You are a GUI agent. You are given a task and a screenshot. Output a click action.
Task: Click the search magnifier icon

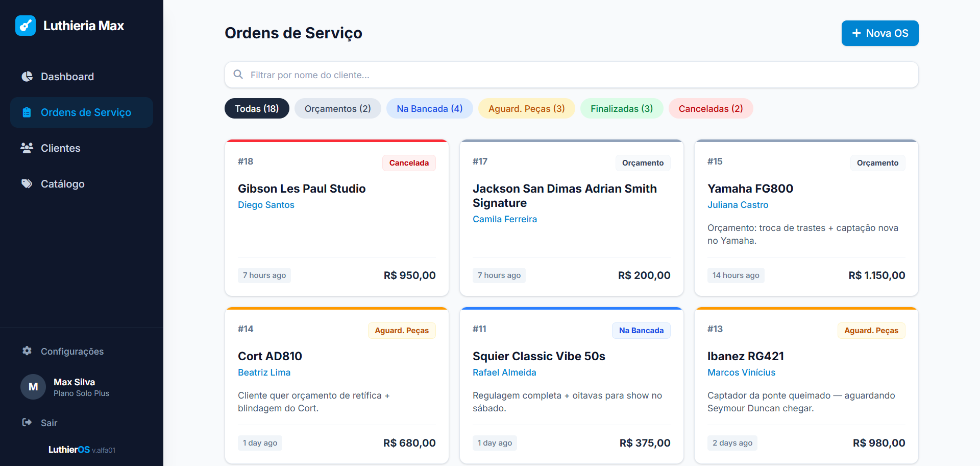click(x=238, y=75)
